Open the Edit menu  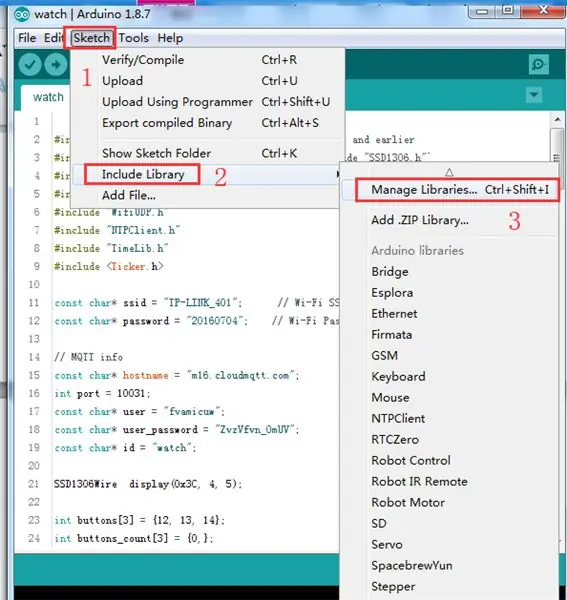point(53,38)
